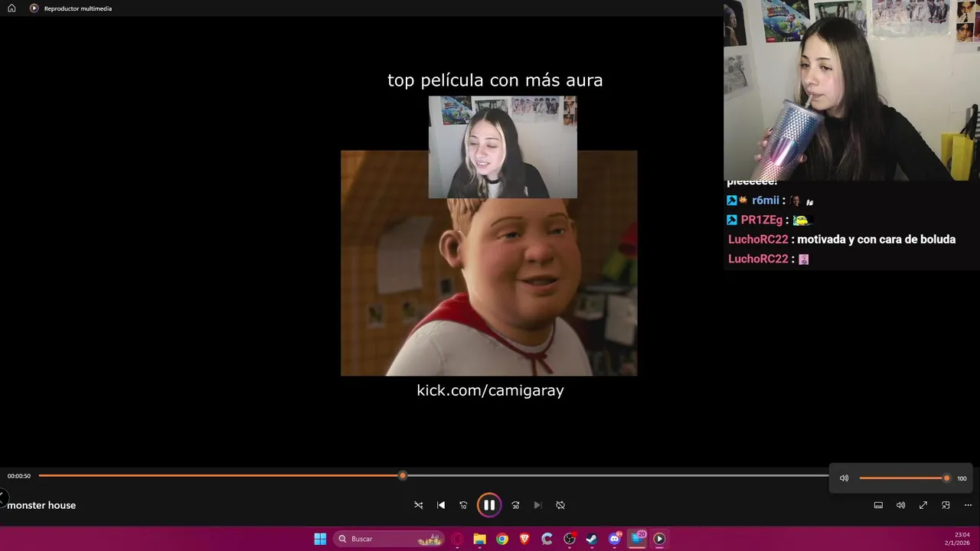The image size is (980, 551).
Task: Toggle shuffle playback
Action: click(418, 505)
